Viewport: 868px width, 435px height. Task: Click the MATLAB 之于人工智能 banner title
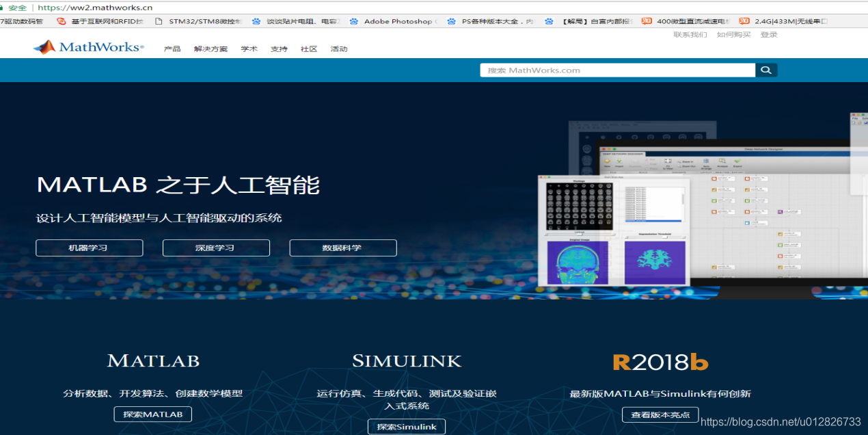[x=178, y=185]
